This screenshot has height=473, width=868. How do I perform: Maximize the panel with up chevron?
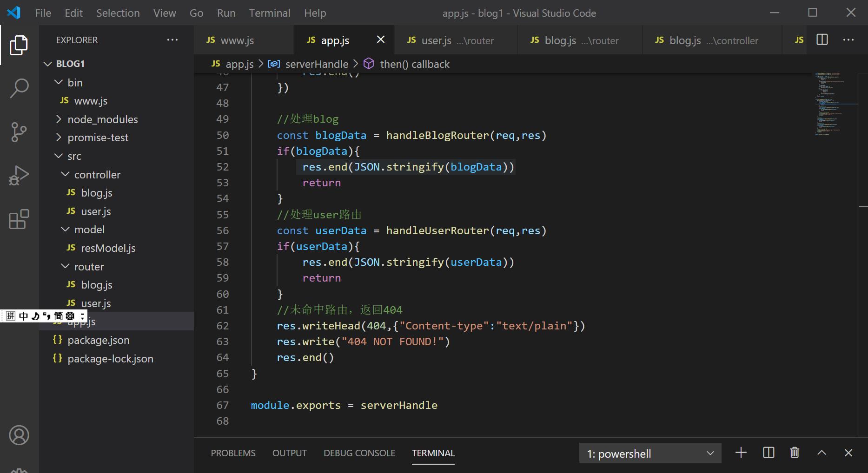[822, 453]
